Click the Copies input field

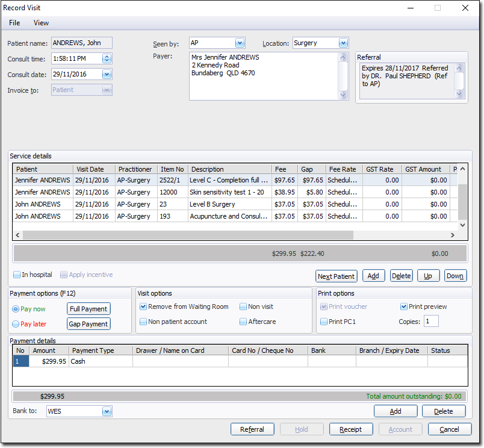pyautogui.click(x=431, y=322)
